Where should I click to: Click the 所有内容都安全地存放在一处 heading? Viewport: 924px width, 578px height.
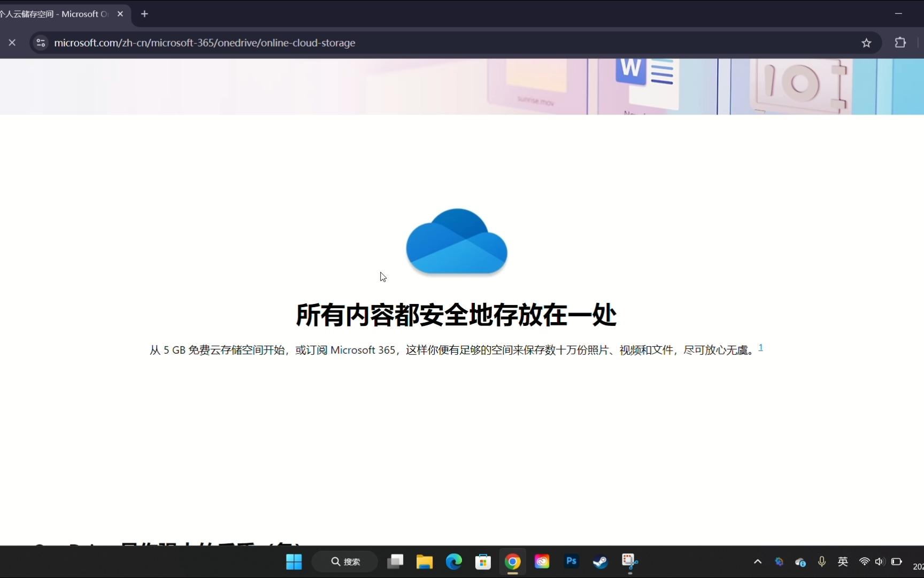pos(456,315)
